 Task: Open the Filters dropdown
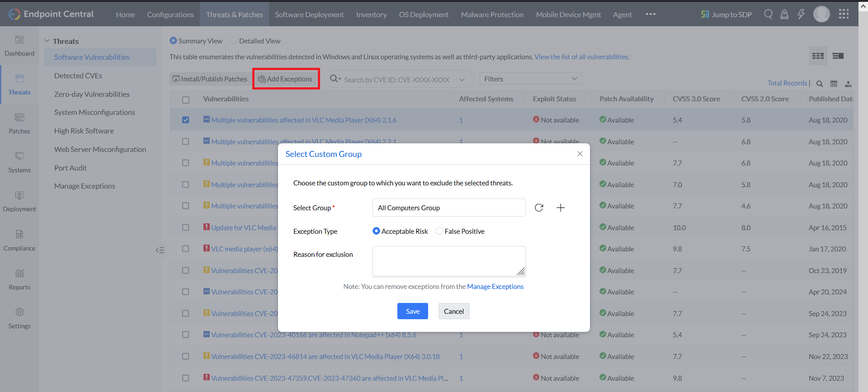[530, 79]
